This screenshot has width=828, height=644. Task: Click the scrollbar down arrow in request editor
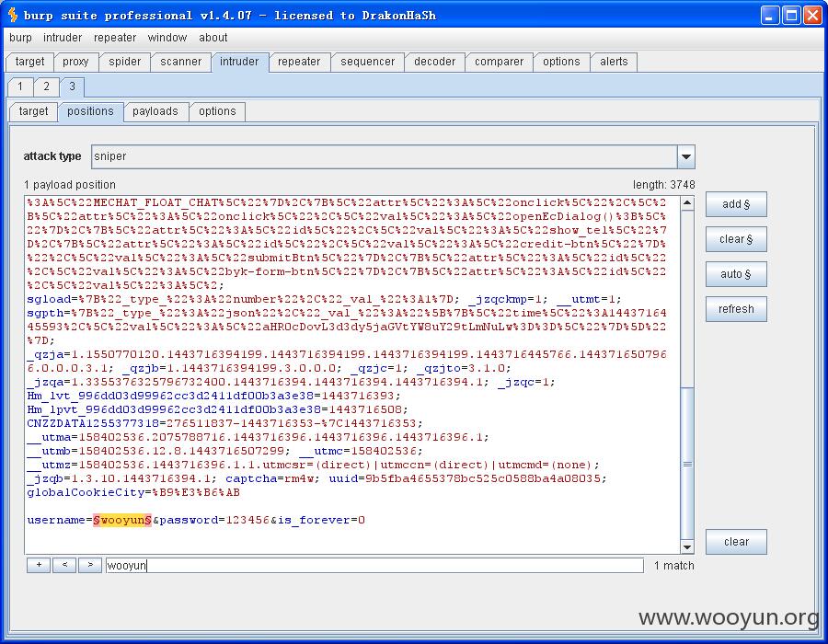tap(687, 546)
